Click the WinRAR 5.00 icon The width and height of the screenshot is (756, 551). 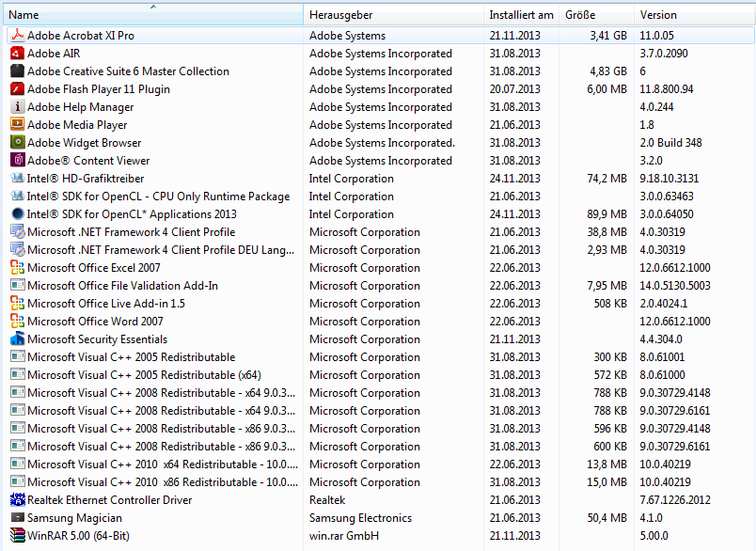click(17, 535)
